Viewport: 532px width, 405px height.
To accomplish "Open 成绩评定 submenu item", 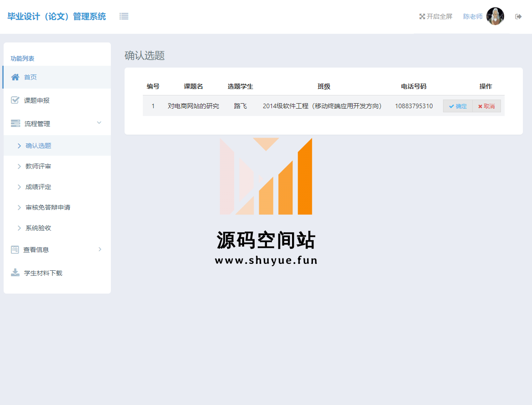I will [38, 187].
